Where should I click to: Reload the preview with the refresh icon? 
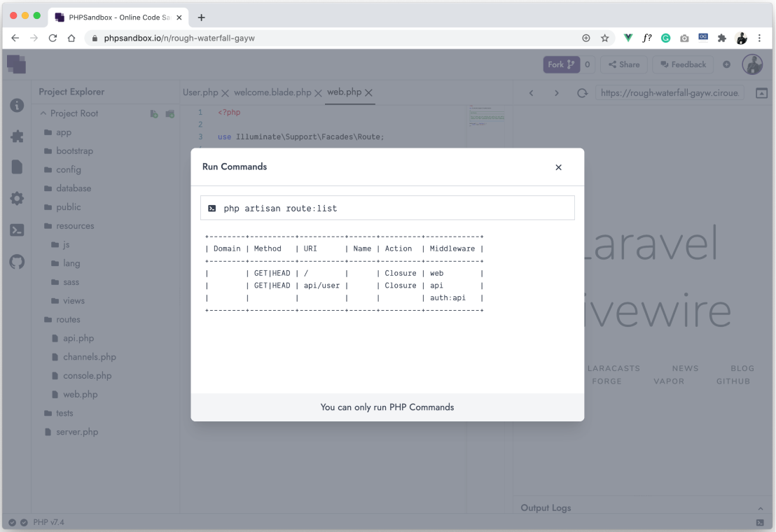pos(581,92)
